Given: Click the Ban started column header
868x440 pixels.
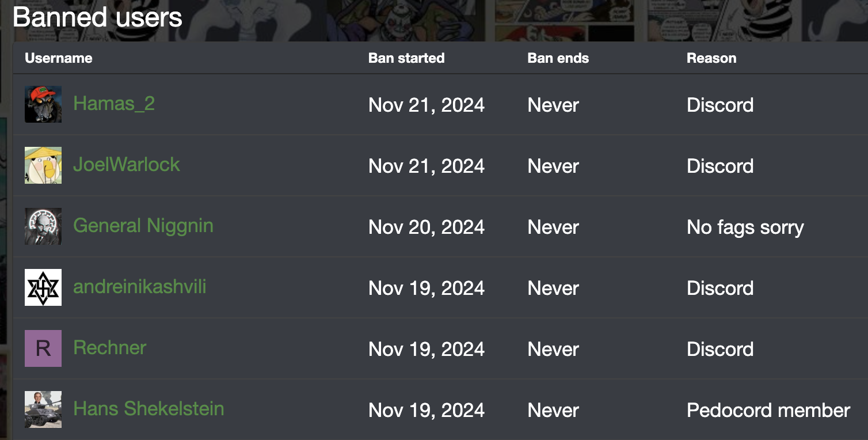Looking at the screenshot, I should pos(406,58).
